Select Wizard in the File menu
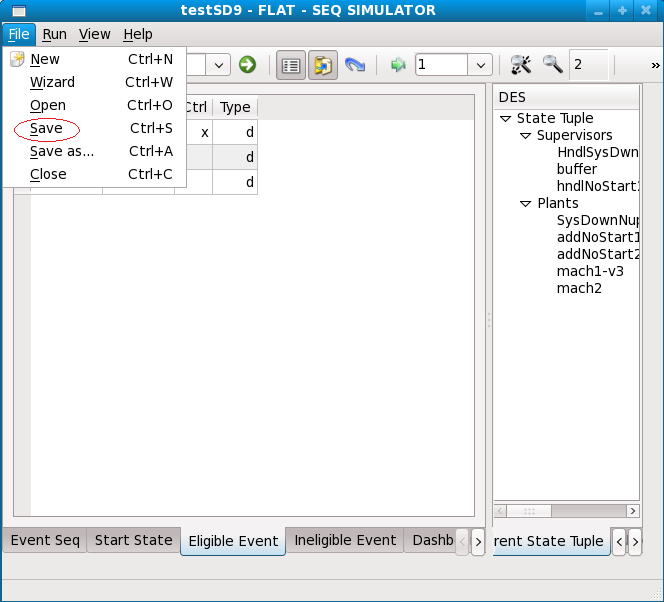Screen dimensions: 664x602 52,82
